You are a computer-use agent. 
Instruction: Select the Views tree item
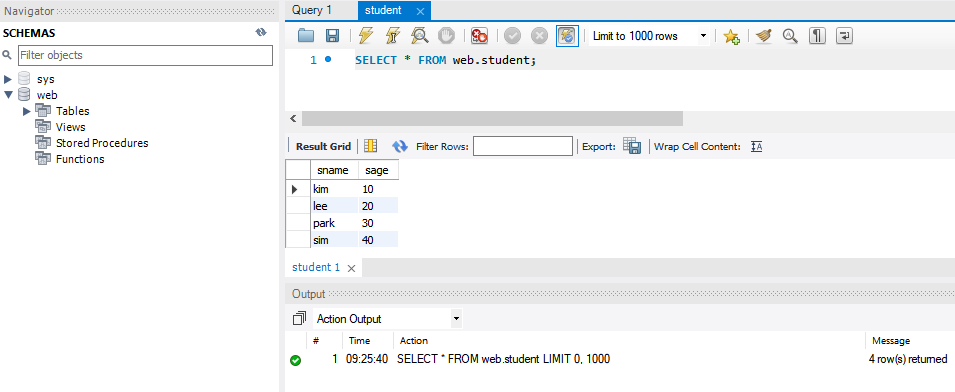pos(71,127)
